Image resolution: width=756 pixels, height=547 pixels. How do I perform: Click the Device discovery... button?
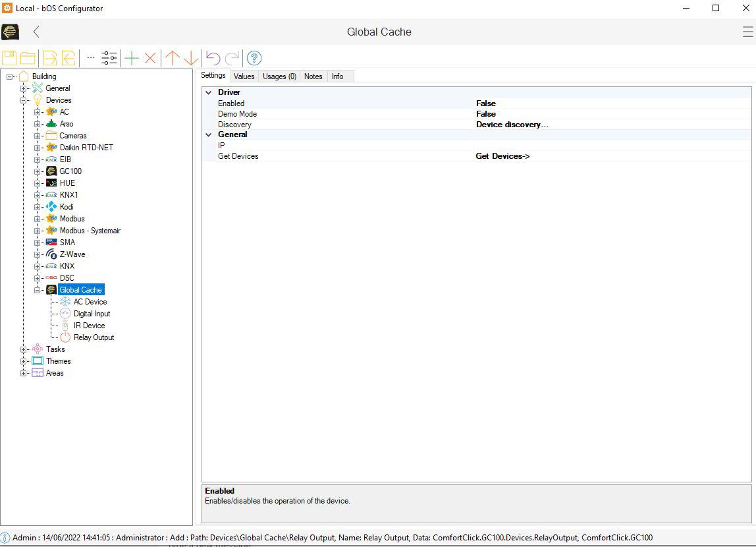coord(512,125)
